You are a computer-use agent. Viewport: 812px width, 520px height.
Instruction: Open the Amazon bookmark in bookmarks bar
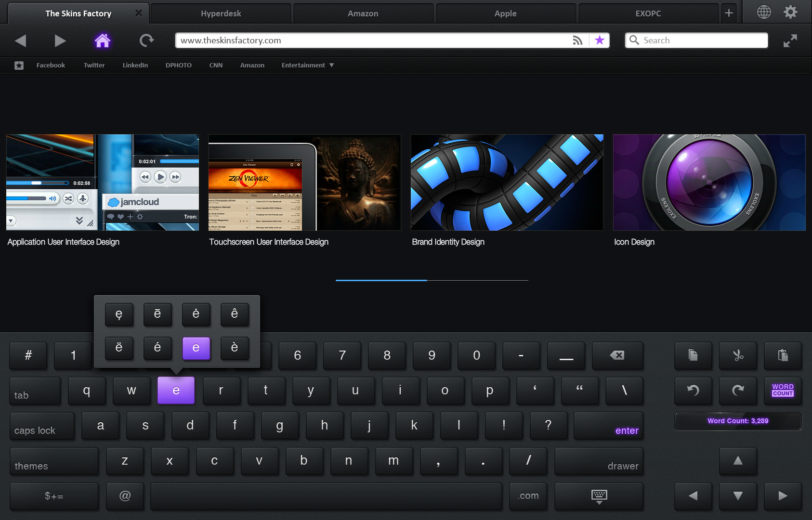click(252, 65)
